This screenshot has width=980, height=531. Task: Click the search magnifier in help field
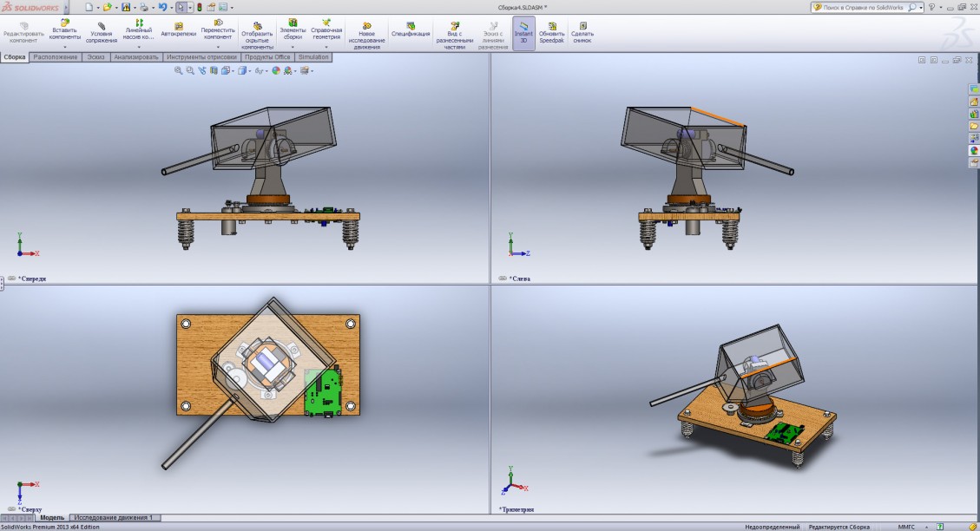point(912,8)
